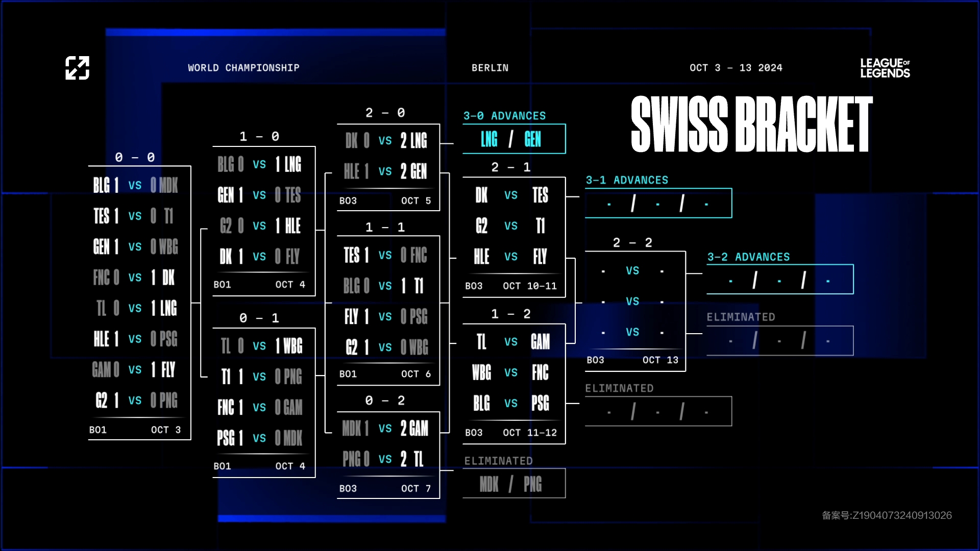Click the 3-1 ADVANCES bracket section
The width and height of the screenshot is (980, 551).
tap(658, 203)
